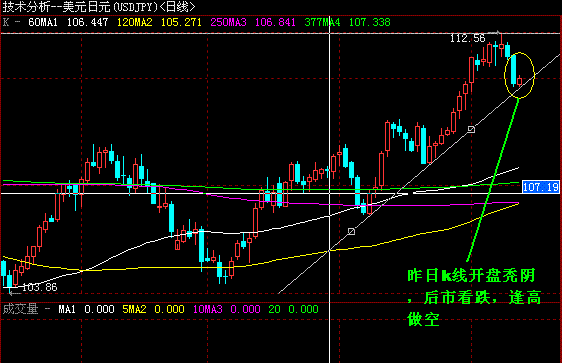Image resolution: width=562 pixels, height=363 pixels.
Task: Click the 成交量 volume panel label
Action: coord(20,309)
